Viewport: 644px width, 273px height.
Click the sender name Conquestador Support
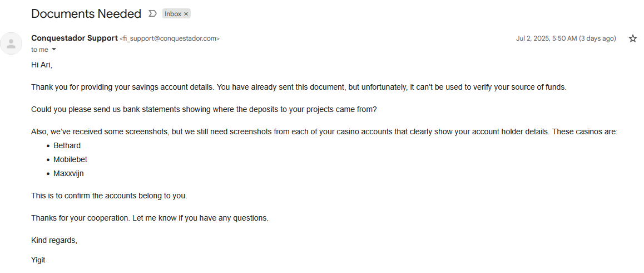click(x=75, y=38)
